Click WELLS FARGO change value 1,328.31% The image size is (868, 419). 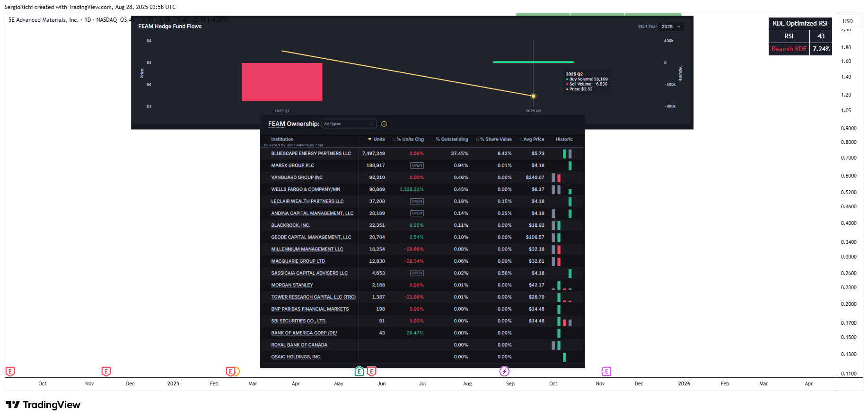pos(412,189)
